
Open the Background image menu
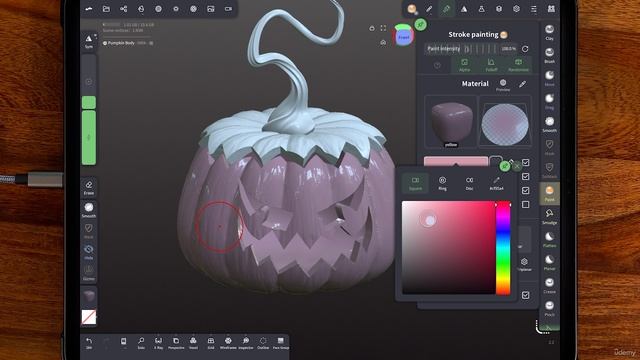tap(211, 9)
